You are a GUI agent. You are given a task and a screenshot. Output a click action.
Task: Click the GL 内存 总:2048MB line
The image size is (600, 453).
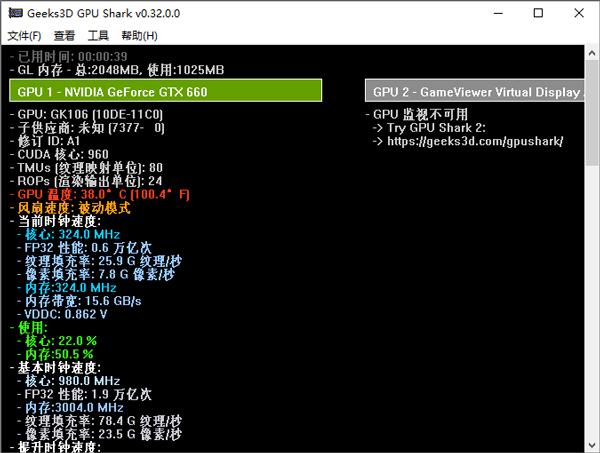pyautogui.click(x=117, y=70)
